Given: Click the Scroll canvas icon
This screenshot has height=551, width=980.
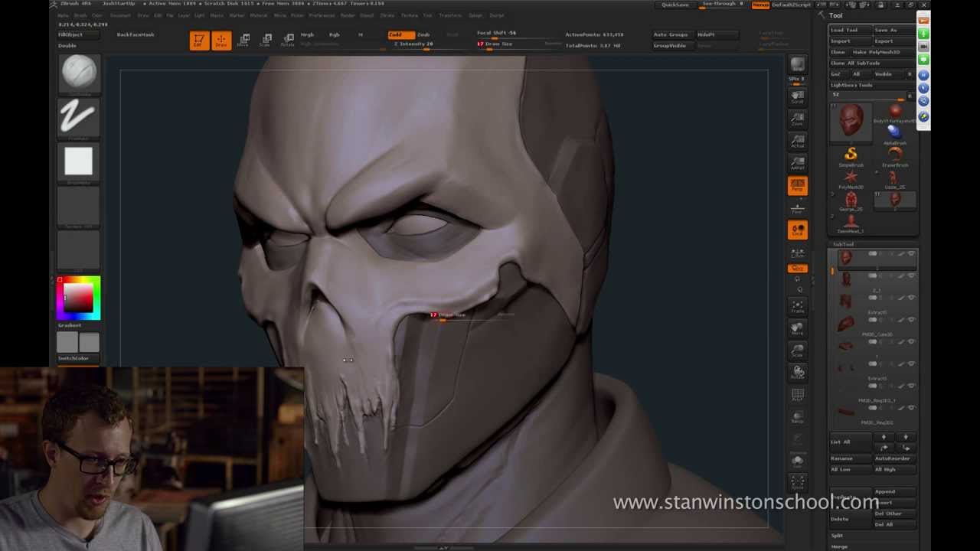Looking at the screenshot, I should tap(797, 96).
